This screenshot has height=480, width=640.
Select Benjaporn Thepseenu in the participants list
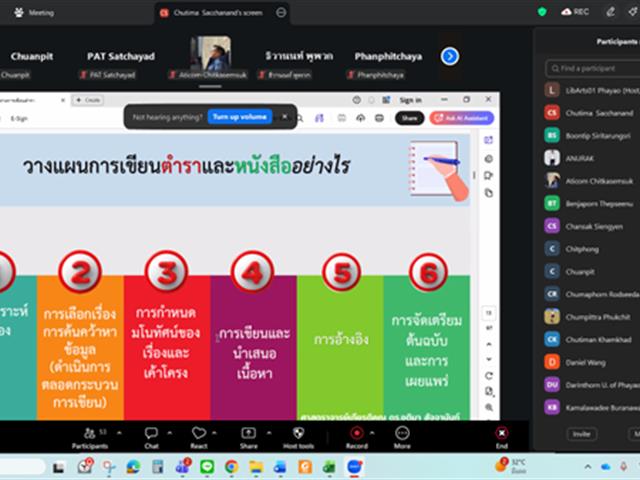tap(592, 203)
